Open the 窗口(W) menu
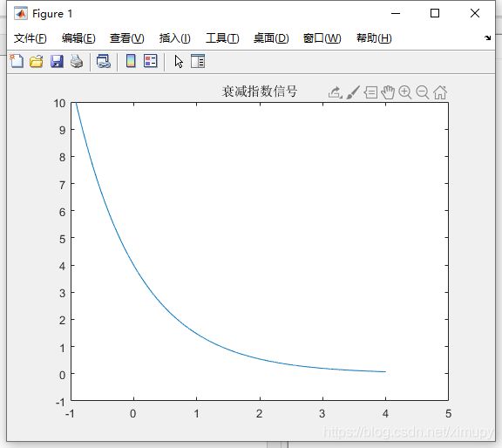 click(x=322, y=38)
